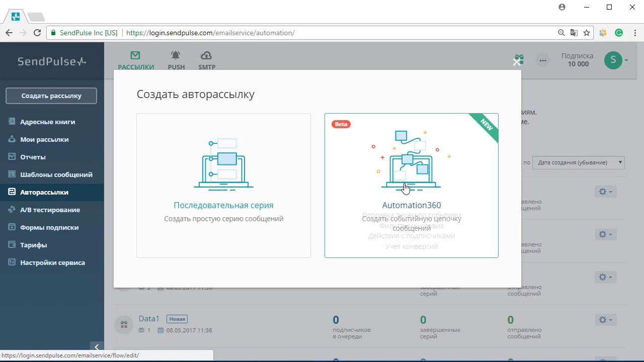Viewport: 644px width, 362px height.
Task: Click Подписка 10 000 label
Action: [578, 60]
